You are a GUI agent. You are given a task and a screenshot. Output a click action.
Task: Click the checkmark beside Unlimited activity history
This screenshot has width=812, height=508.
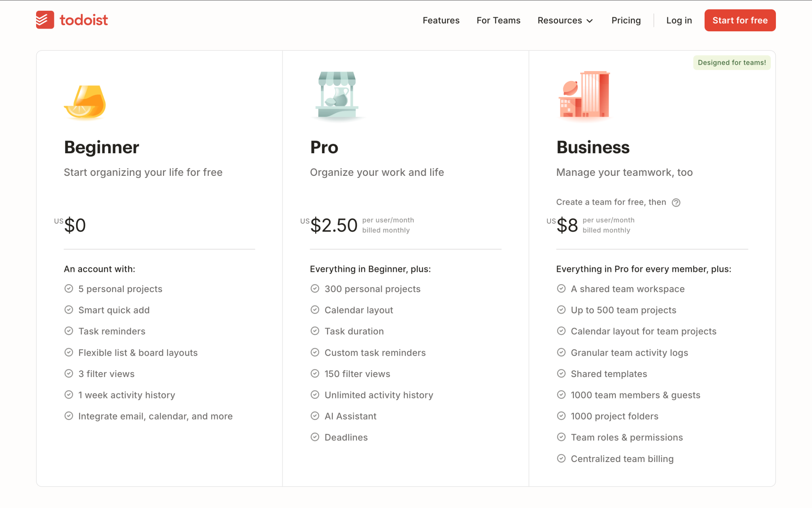pos(315,394)
